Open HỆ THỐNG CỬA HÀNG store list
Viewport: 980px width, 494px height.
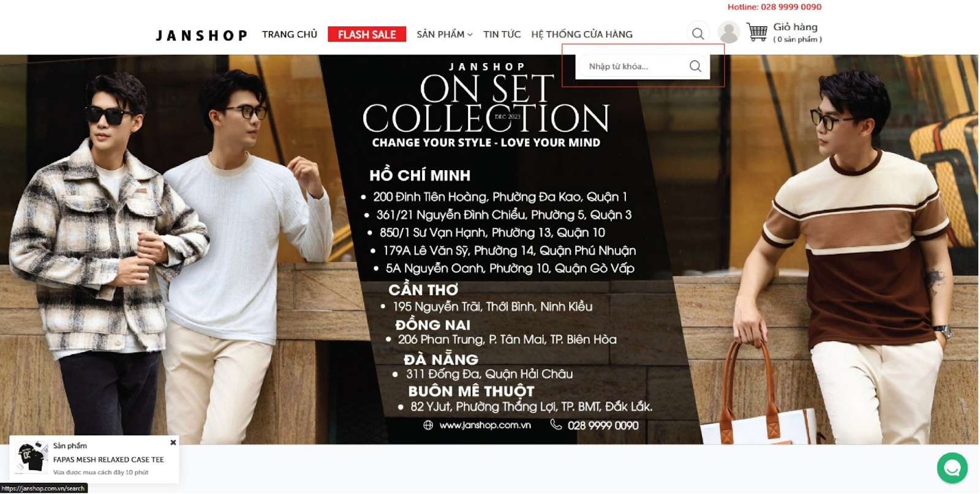coord(582,34)
